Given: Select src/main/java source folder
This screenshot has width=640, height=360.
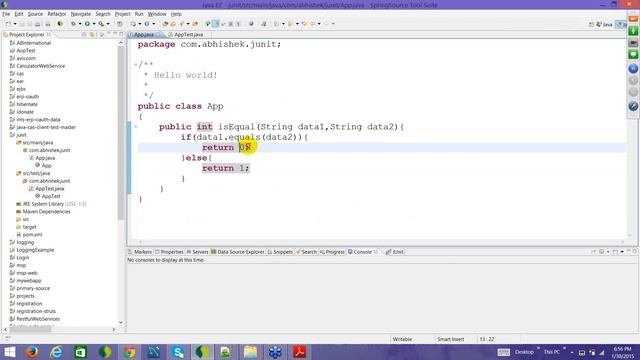Looking at the screenshot, I should pos(38,142).
